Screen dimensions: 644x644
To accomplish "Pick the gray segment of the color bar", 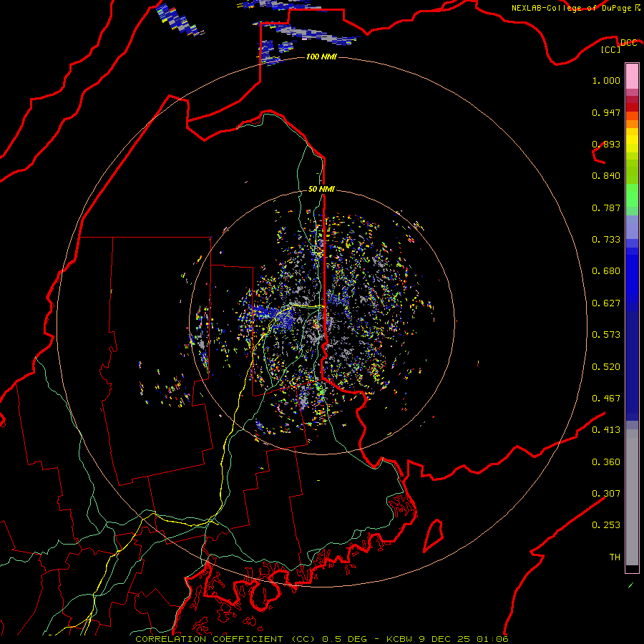I will 632,497.
